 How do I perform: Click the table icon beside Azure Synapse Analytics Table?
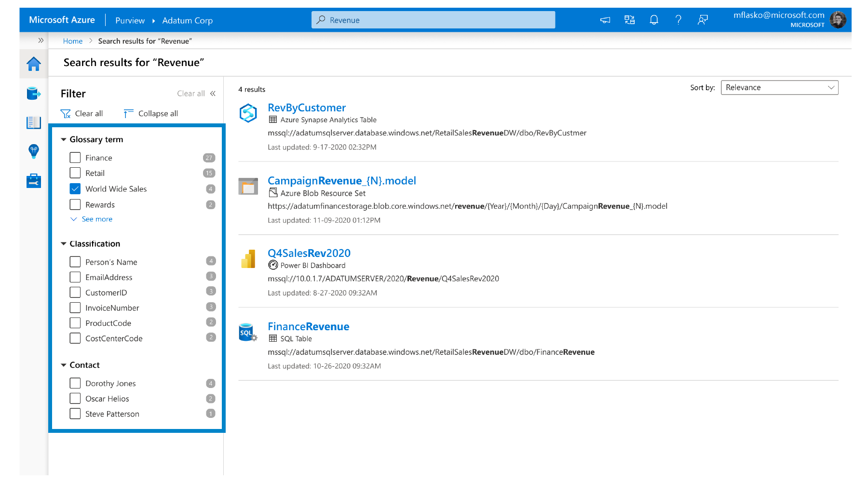tap(273, 120)
